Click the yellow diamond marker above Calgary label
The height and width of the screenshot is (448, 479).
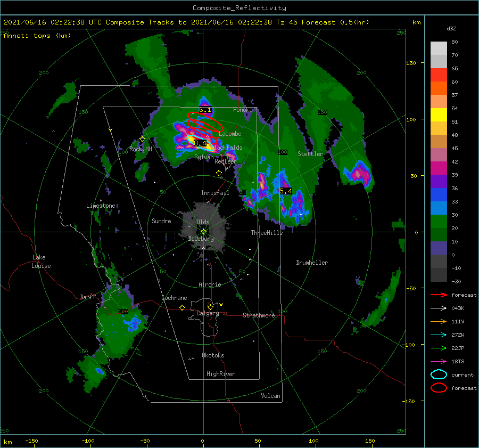210,307
